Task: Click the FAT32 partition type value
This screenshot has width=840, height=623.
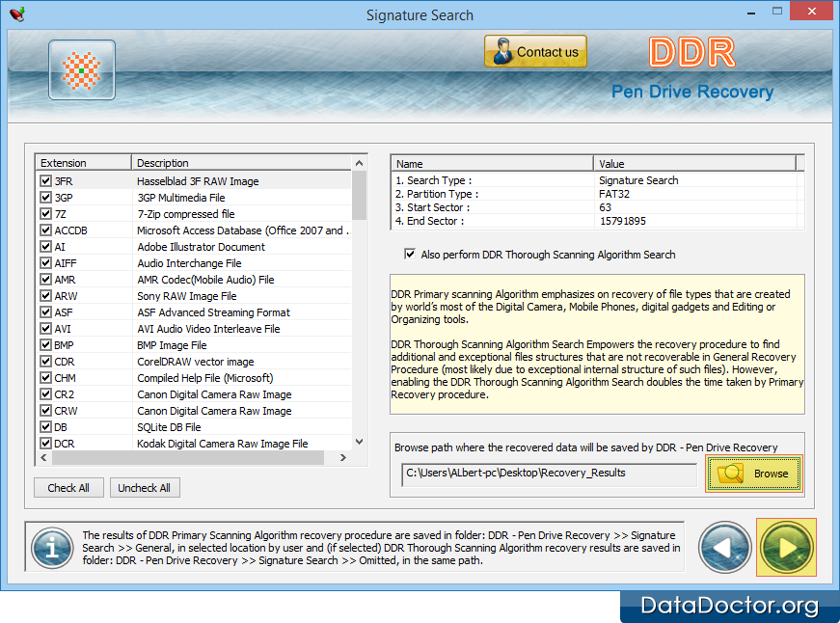Action: [614, 194]
